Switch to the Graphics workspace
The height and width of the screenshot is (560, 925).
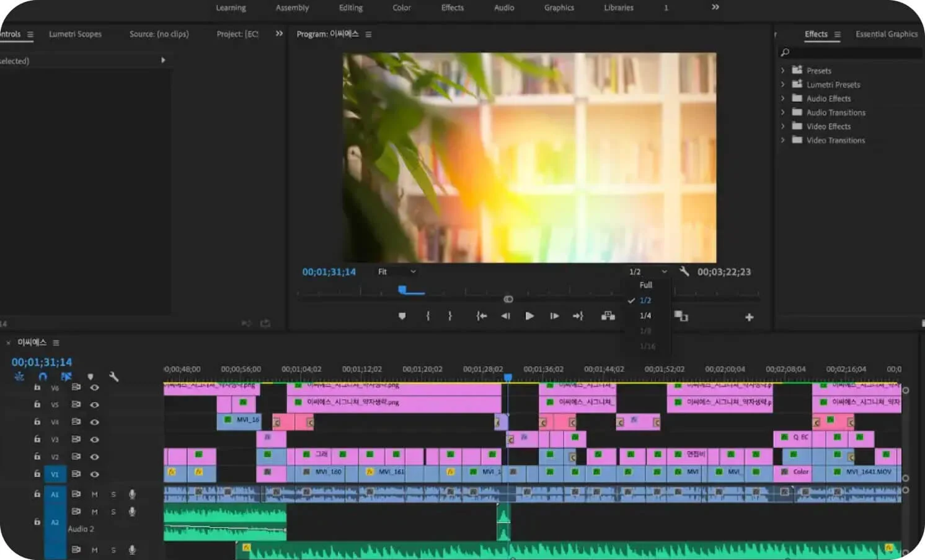pos(559,7)
